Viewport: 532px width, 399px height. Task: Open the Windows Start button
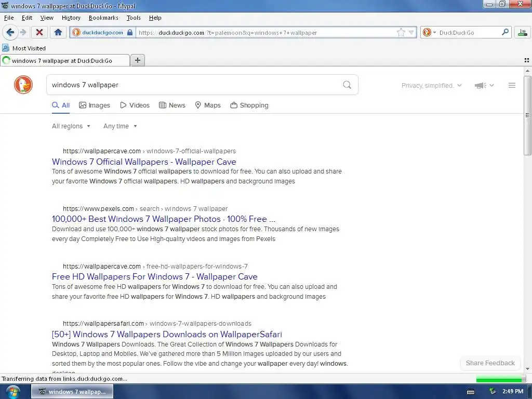[12, 392]
